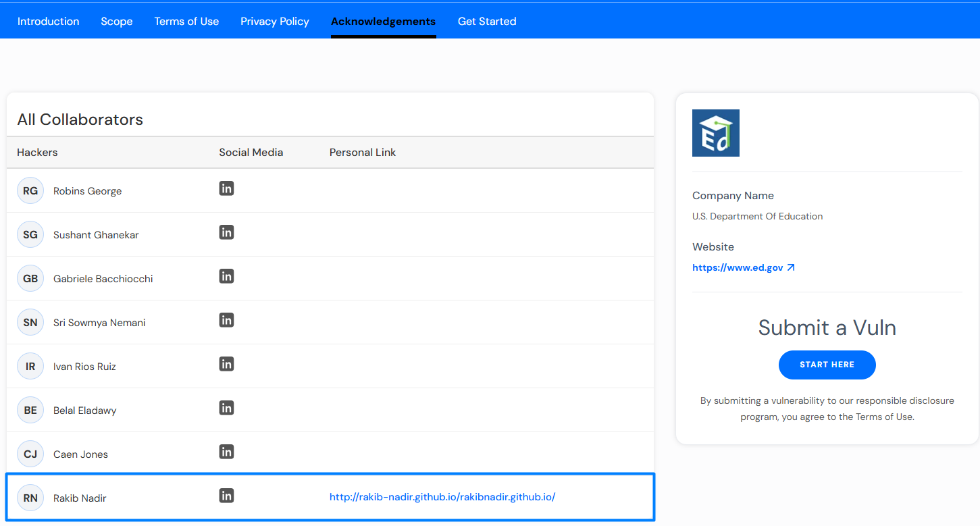The width and height of the screenshot is (980, 526).
Task: Click the name Rakib Nadir
Action: [x=80, y=498]
